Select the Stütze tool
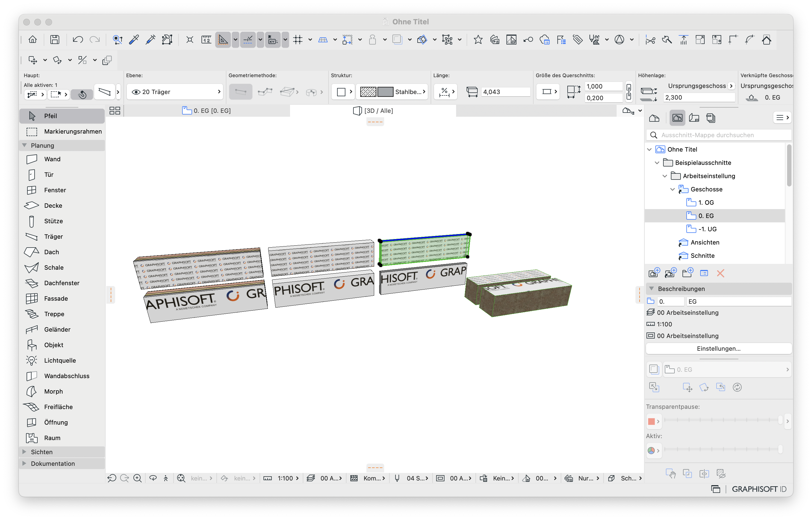The width and height of the screenshot is (812, 520). click(x=62, y=221)
